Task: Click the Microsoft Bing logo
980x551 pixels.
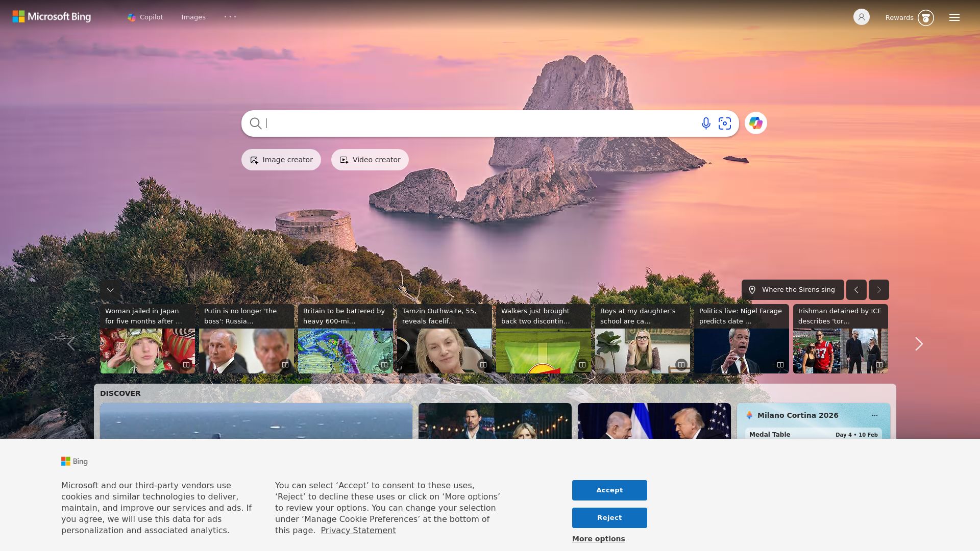Action: click(x=51, y=16)
